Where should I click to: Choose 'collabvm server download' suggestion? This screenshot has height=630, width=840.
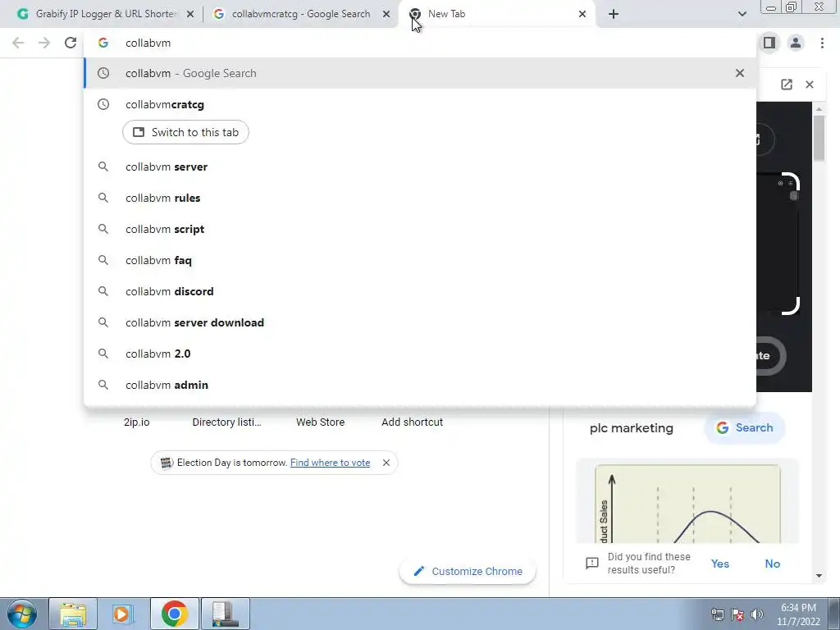pos(419,322)
